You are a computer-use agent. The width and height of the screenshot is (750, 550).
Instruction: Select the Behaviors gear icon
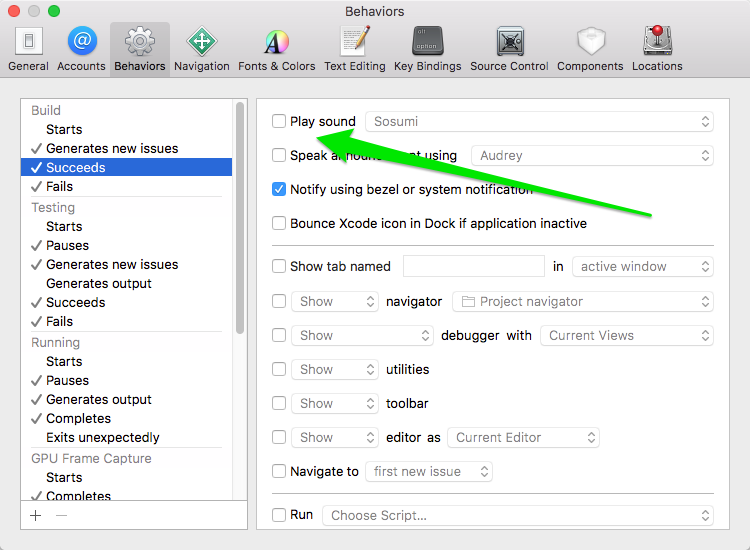point(140,41)
